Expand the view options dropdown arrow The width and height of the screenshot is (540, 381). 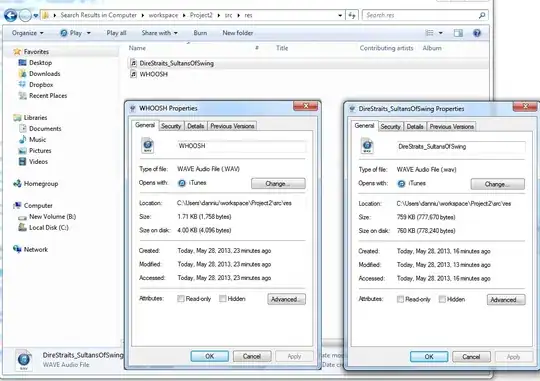[440, 33]
